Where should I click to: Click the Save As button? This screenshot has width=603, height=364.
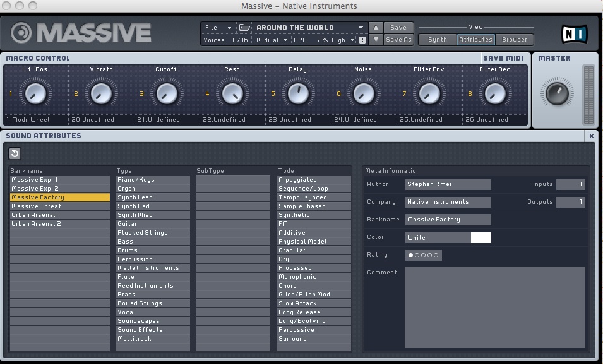(398, 40)
